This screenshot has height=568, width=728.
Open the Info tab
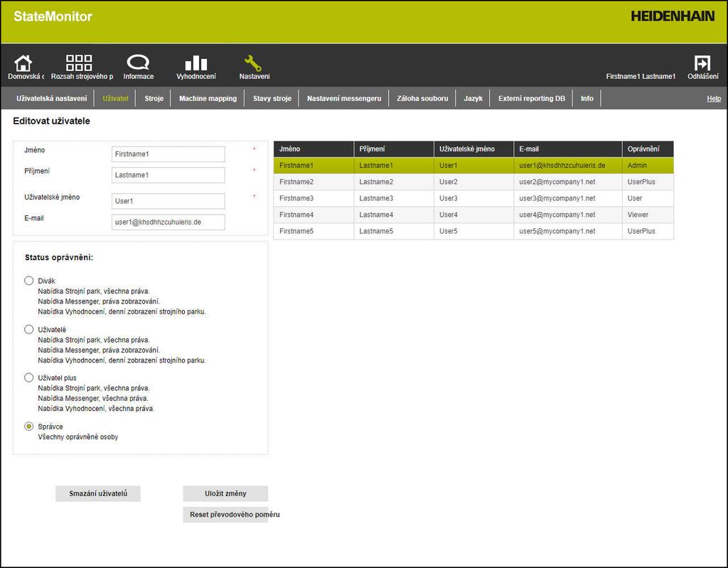pos(587,99)
